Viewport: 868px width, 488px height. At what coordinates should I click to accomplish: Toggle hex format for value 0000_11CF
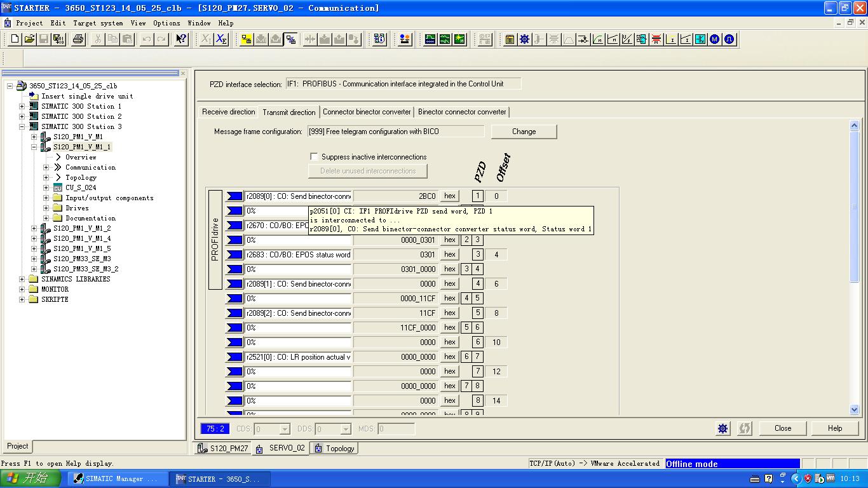(450, 299)
